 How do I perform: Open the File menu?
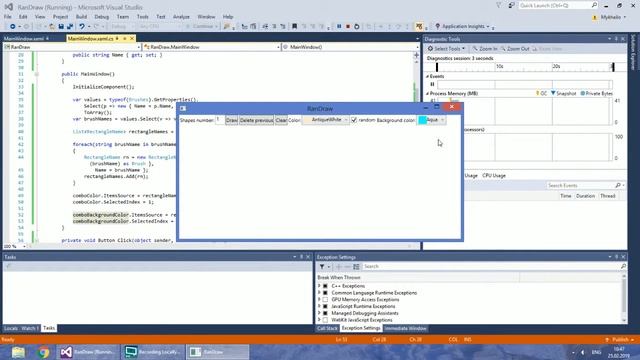pos(7,17)
